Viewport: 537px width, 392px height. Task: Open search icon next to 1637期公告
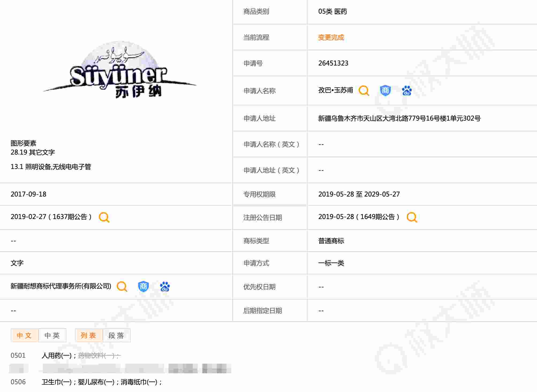pyautogui.click(x=104, y=217)
